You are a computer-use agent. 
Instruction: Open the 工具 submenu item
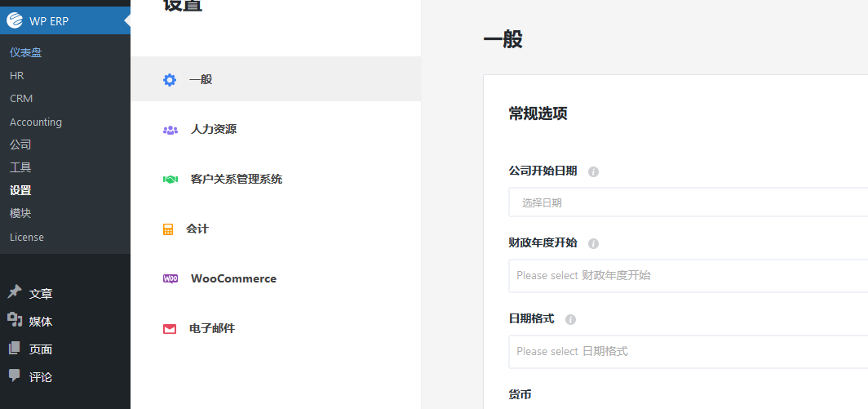coord(20,167)
